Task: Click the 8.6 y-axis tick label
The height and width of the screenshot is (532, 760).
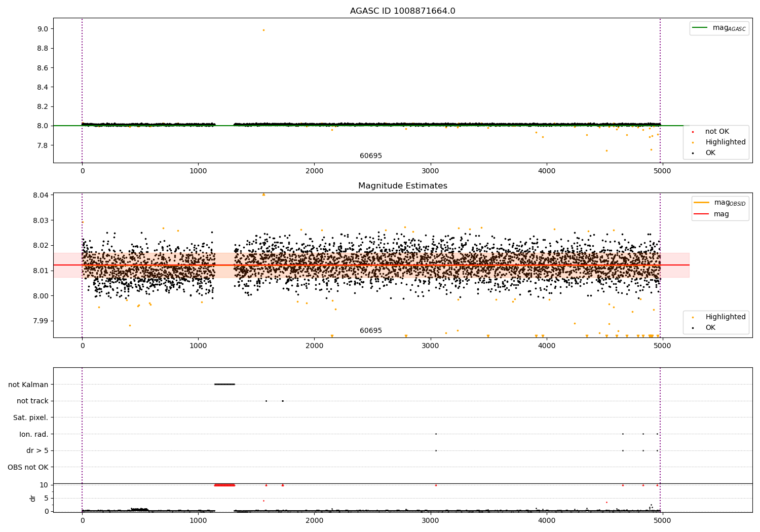Action: tap(43, 68)
